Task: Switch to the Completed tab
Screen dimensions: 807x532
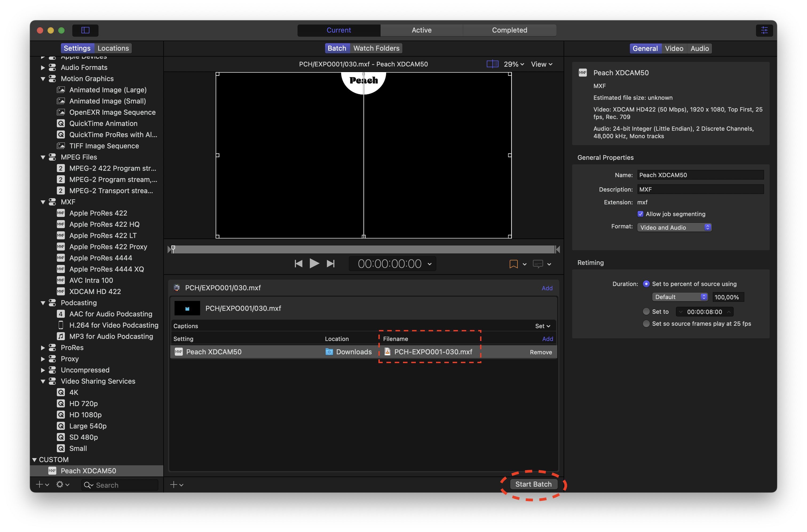Action: click(x=509, y=30)
